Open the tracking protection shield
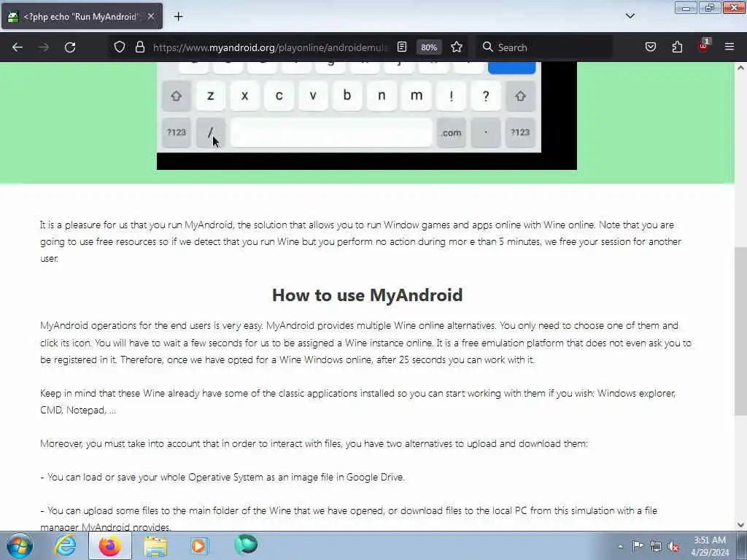Screen dimensions: 747x560 point(120,47)
